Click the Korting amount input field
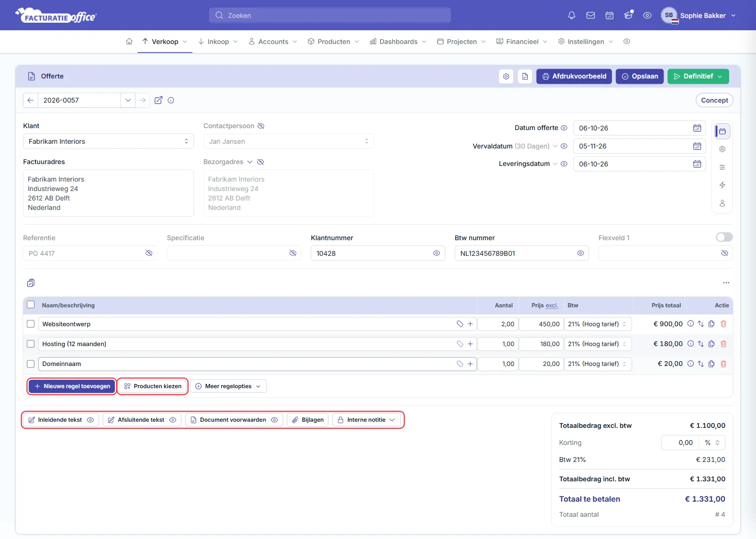756x539 pixels. coord(679,443)
